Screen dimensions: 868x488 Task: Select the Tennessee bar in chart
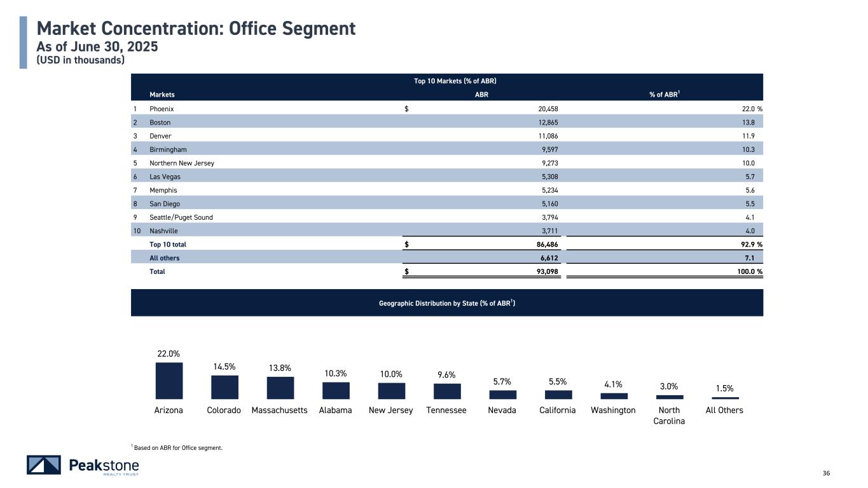(x=447, y=391)
